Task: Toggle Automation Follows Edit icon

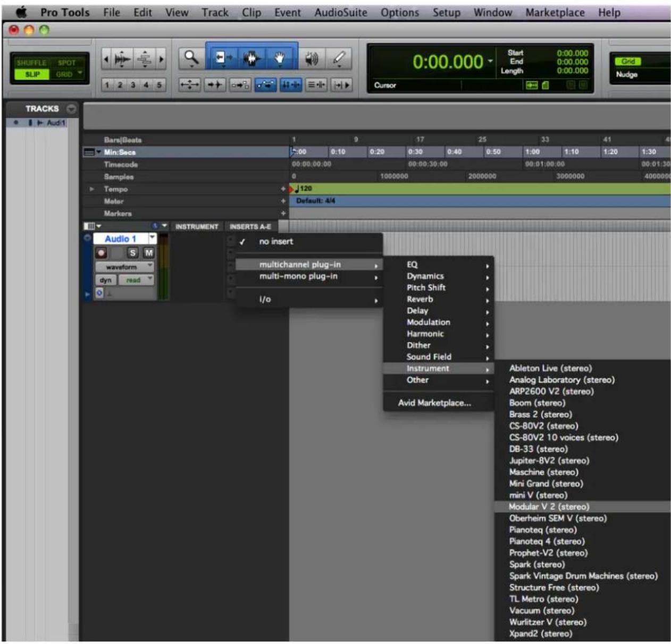Action: pyautogui.click(x=265, y=84)
